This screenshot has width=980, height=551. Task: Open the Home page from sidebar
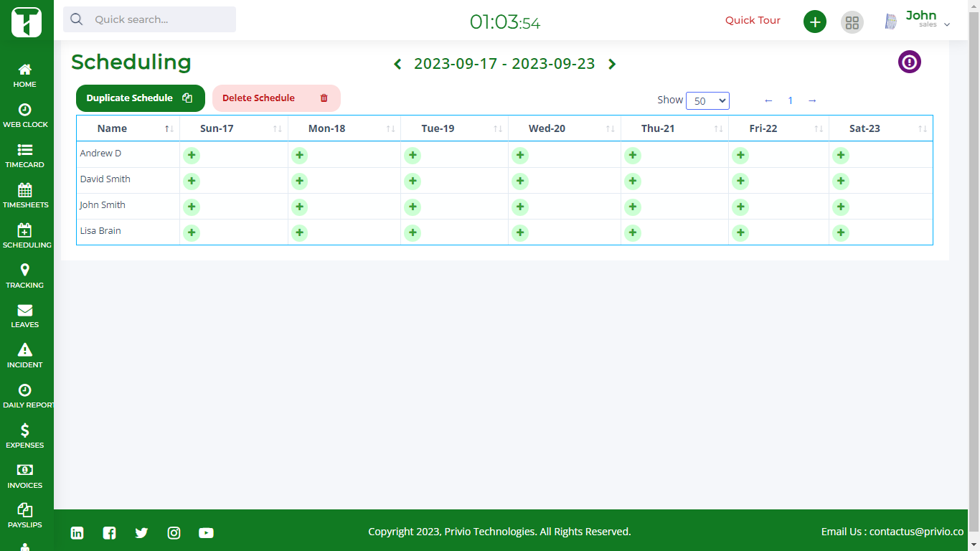point(25,75)
